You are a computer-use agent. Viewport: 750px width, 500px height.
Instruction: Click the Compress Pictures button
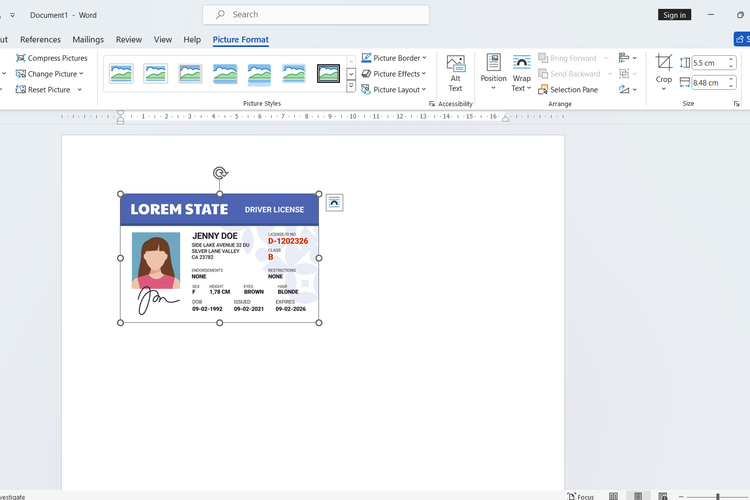point(51,58)
